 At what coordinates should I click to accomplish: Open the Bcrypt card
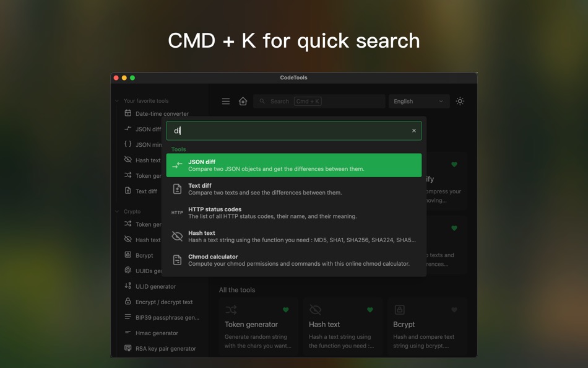click(x=427, y=326)
